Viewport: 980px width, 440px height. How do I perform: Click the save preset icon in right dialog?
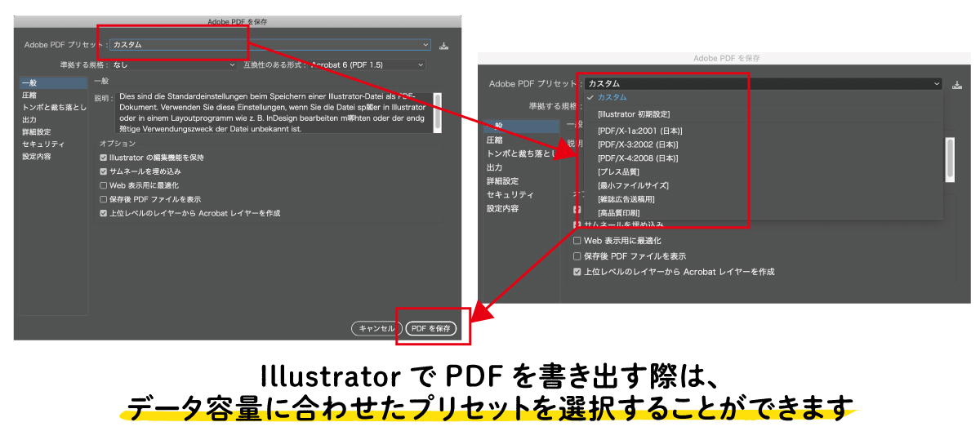pyautogui.click(x=956, y=84)
